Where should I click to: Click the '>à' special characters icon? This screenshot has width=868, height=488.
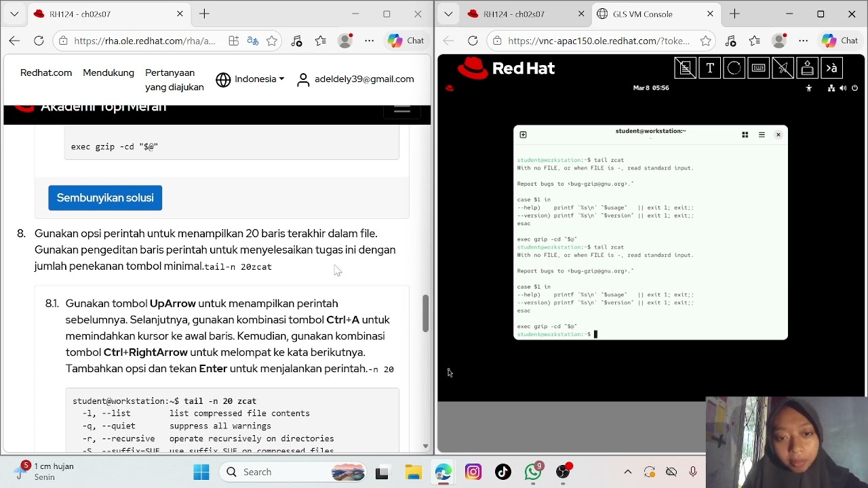[832, 68]
